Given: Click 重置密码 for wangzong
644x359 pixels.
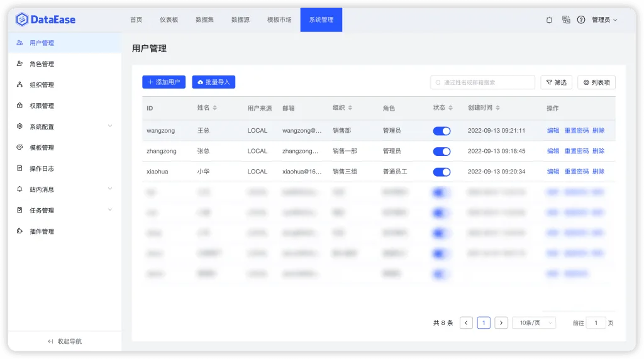Looking at the screenshot, I should tap(576, 131).
